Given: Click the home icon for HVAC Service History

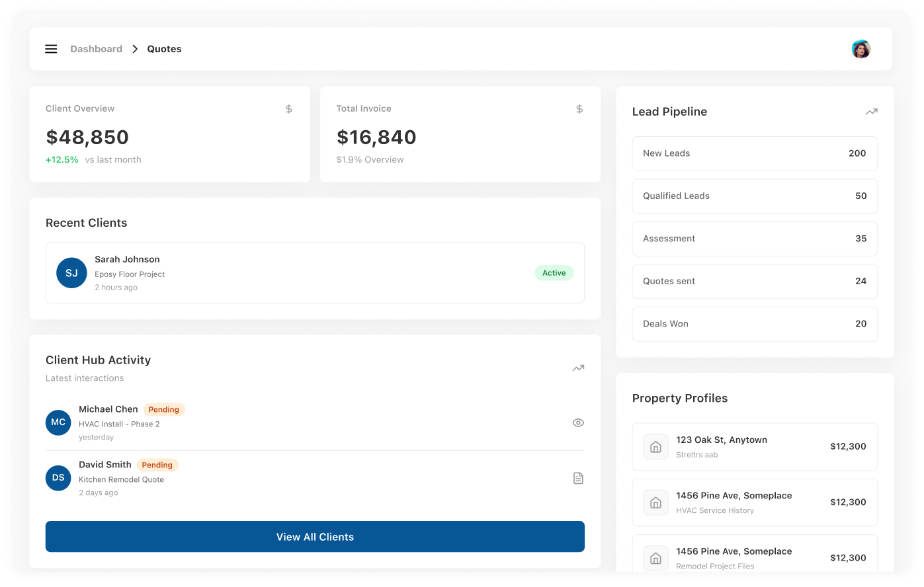Looking at the screenshot, I should [x=655, y=502].
